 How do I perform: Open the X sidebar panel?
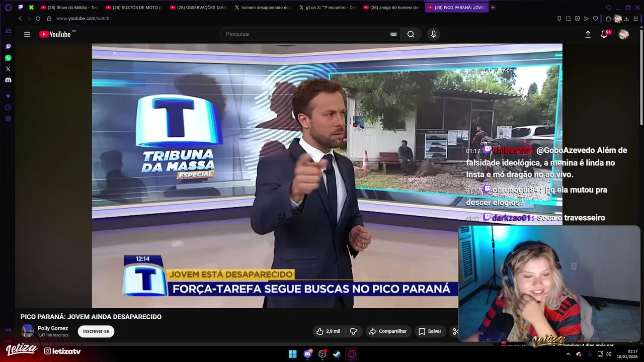(x=8, y=69)
